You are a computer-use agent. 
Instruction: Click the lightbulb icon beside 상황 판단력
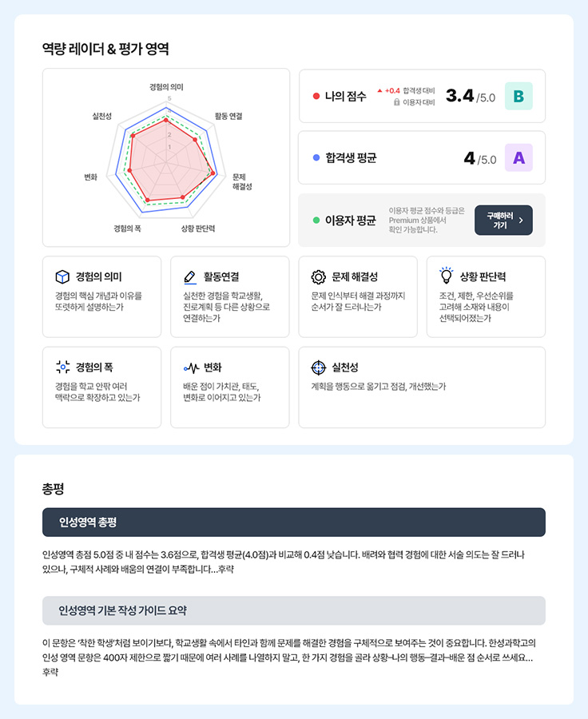tap(447, 275)
